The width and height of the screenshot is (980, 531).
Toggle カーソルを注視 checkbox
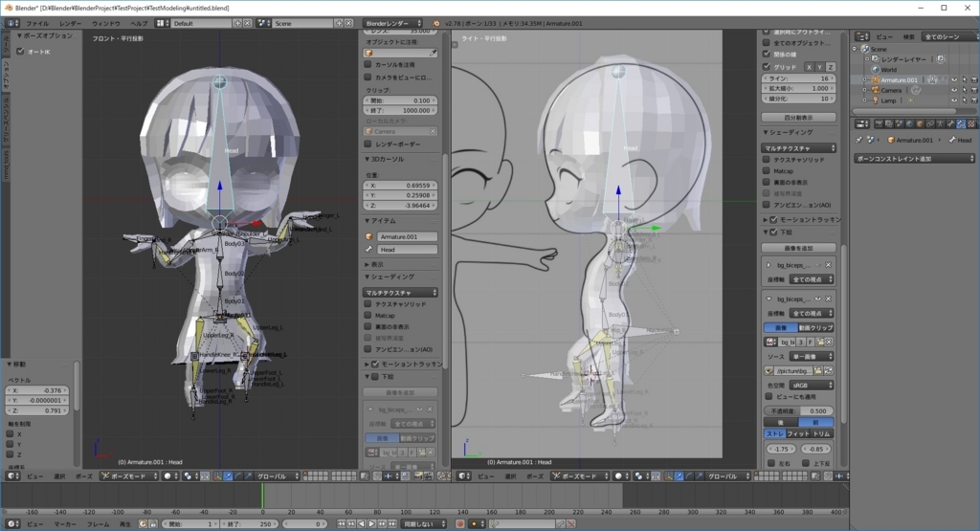coord(368,64)
